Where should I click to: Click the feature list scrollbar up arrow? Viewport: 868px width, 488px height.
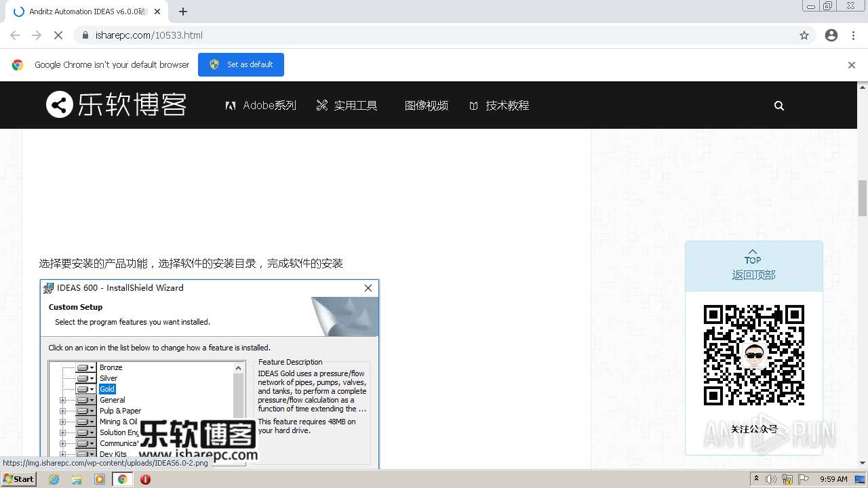[238, 368]
